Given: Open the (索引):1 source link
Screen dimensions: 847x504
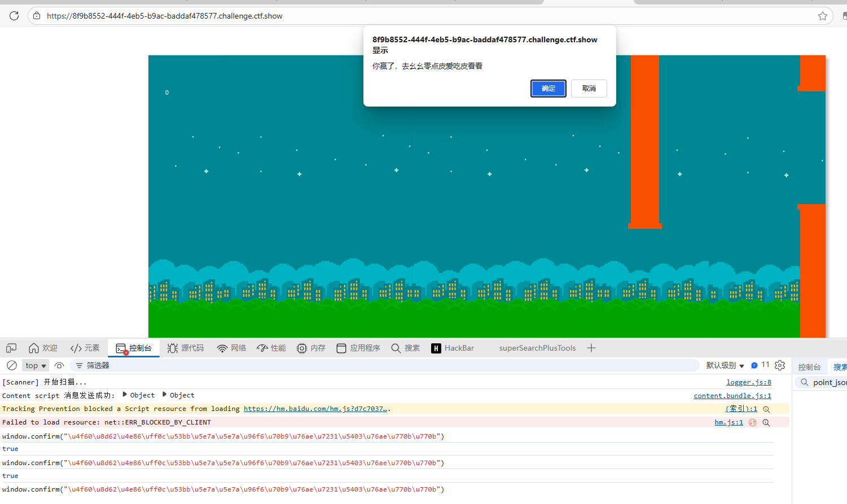Looking at the screenshot, I should 741,409.
